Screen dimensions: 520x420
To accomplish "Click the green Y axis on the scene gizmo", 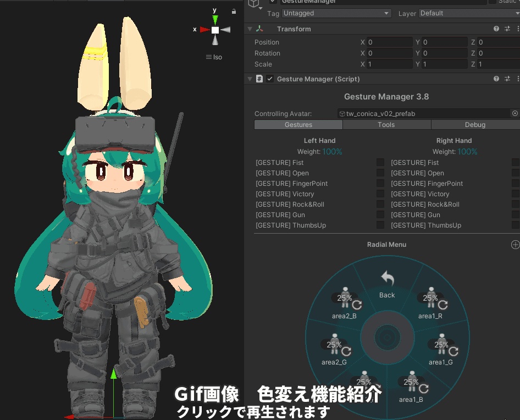I will pos(214,19).
